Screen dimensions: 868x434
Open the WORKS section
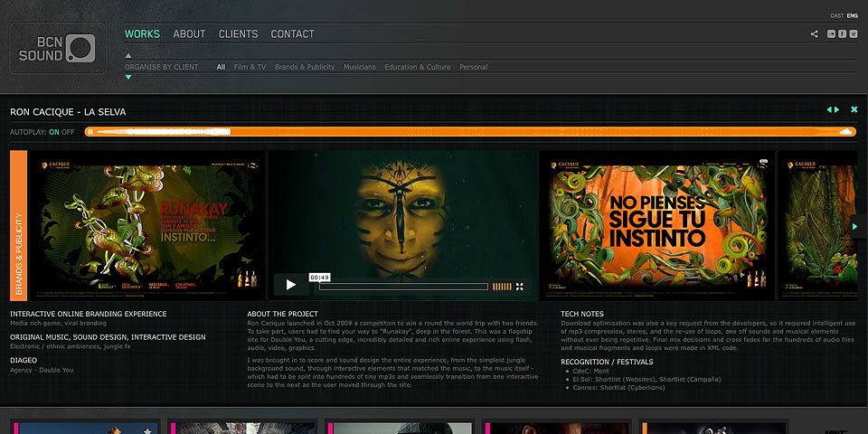point(142,33)
